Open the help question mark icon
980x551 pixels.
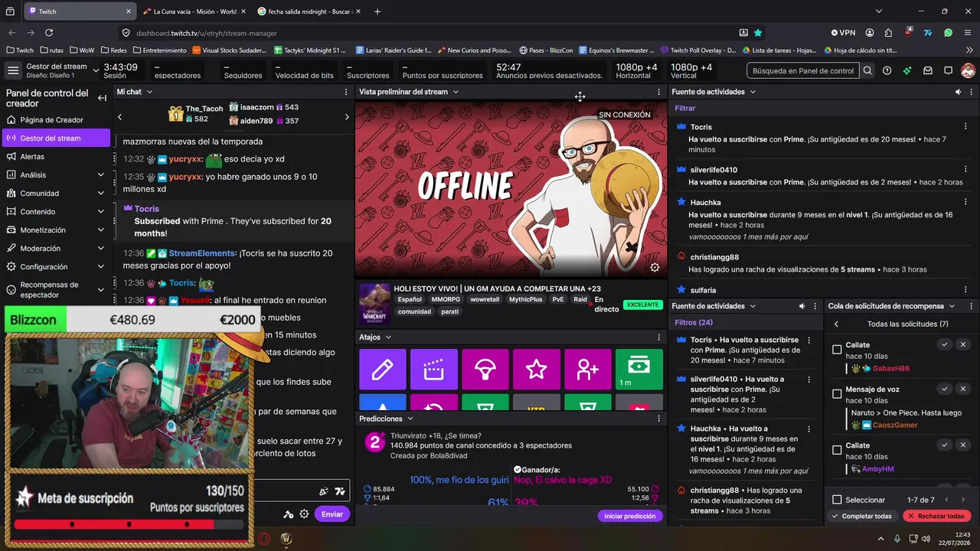click(x=887, y=70)
